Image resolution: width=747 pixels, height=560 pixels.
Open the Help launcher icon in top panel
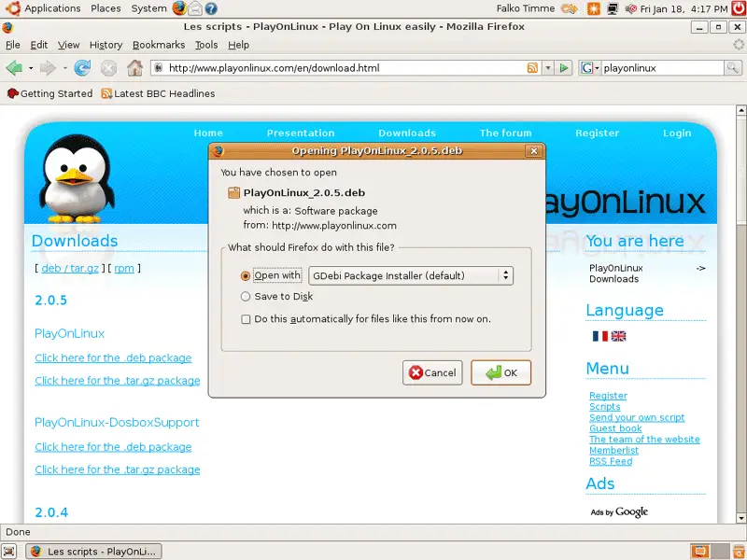click(211, 8)
